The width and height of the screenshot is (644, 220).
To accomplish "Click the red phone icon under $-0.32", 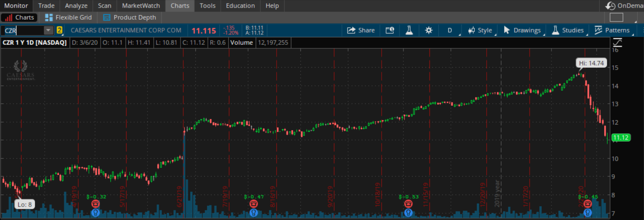I will coord(96,204).
